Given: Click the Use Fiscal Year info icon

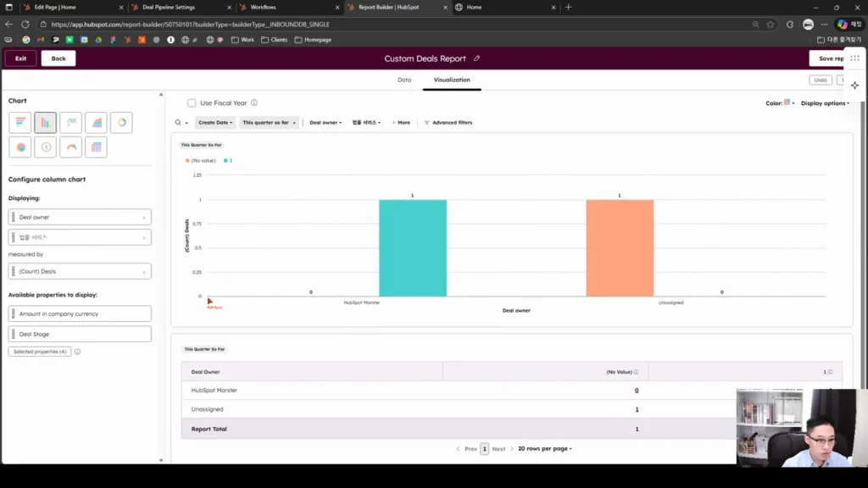Looking at the screenshot, I should click(x=254, y=103).
